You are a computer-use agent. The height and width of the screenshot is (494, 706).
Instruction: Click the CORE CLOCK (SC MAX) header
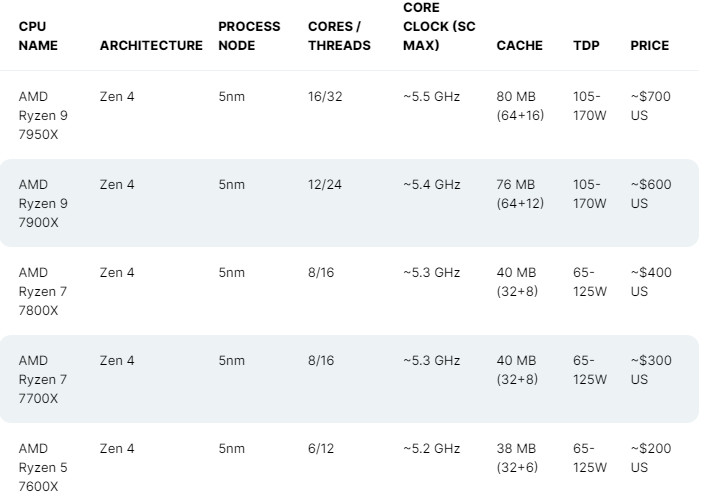click(x=439, y=27)
